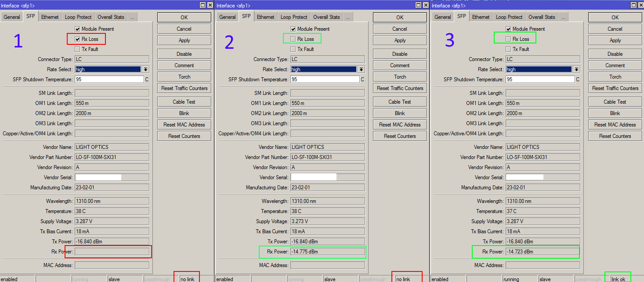Image resolution: width=644 pixels, height=282 pixels.
Task: Click Connector Type LC in second window
Action: 327,59
